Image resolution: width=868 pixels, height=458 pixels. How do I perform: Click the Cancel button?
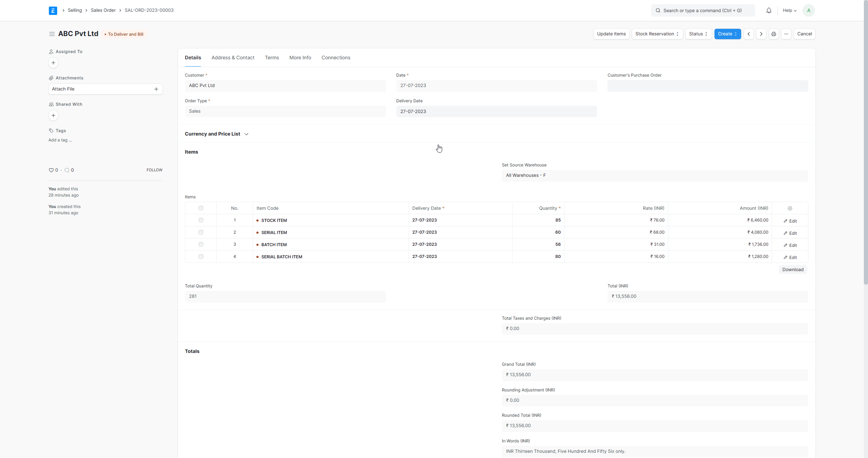804,34
